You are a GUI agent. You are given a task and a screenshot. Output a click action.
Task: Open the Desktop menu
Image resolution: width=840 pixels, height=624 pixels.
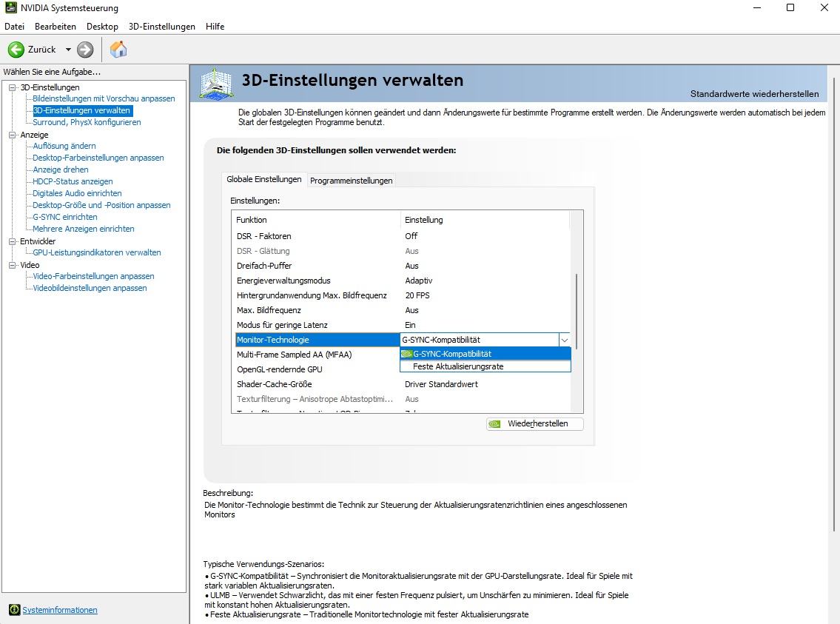coord(102,26)
